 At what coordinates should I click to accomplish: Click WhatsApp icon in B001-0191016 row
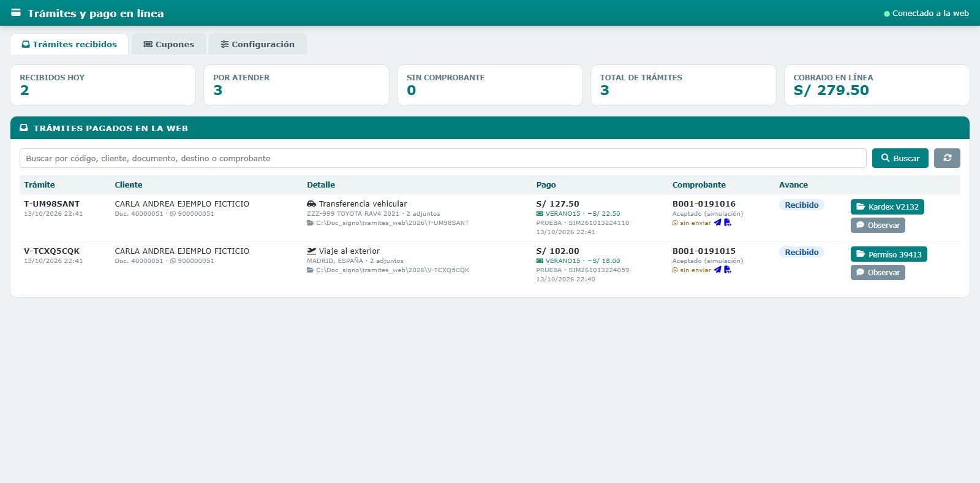[x=675, y=223]
